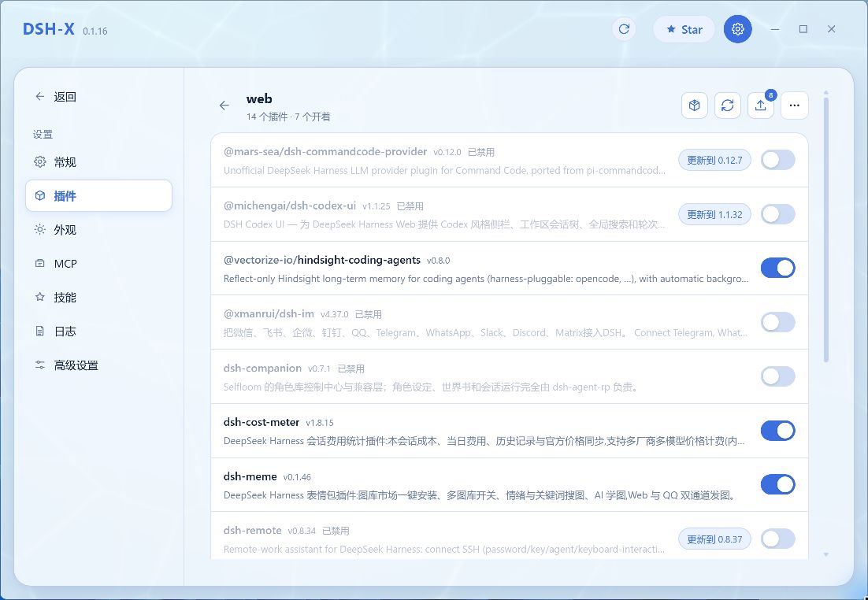The image size is (868, 600).
Task: Minimize the DSH-X window
Action: tap(775, 29)
